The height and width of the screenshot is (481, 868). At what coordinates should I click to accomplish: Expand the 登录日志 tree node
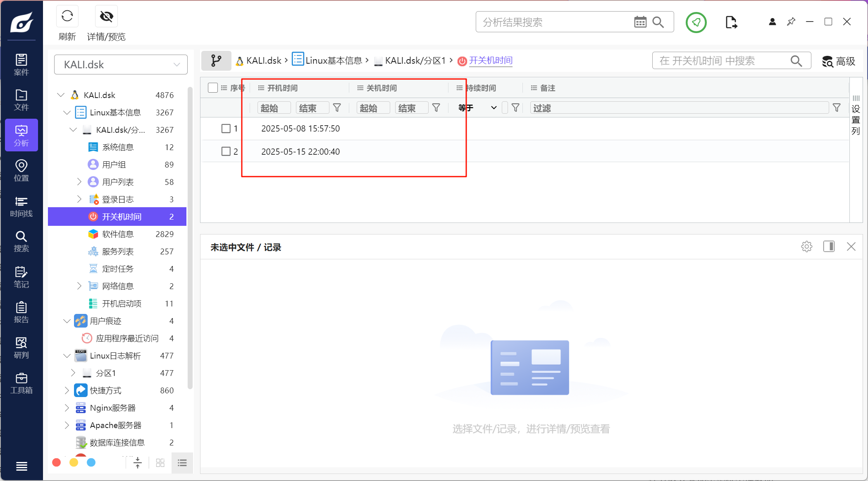coord(79,199)
